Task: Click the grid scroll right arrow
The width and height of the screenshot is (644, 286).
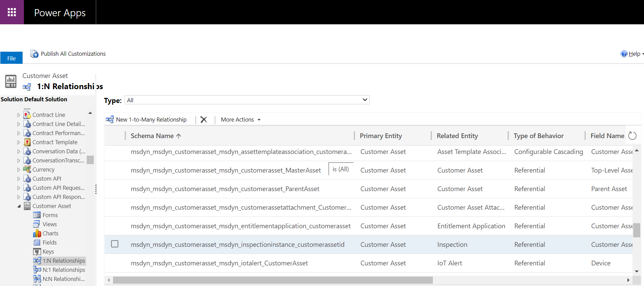Action: (x=628, y=280)
